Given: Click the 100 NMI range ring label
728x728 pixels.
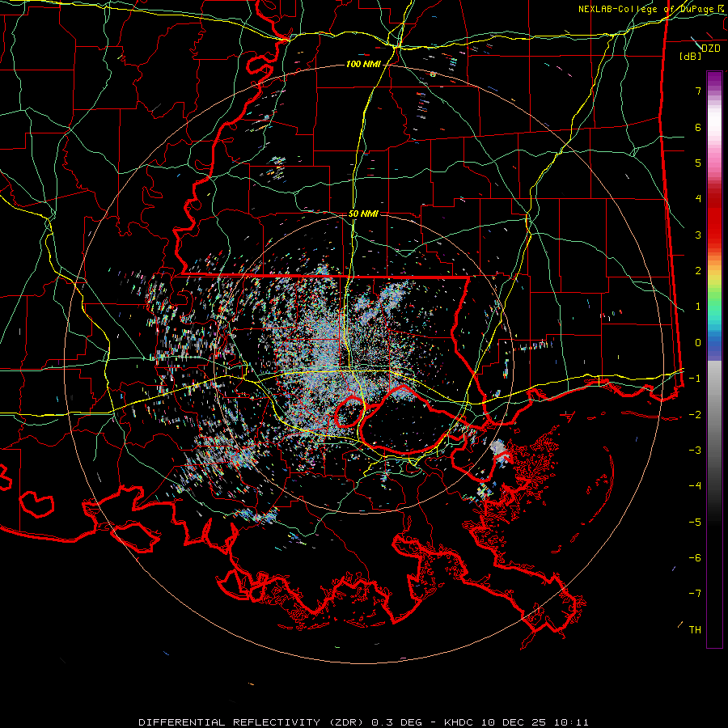Looking at the screenshot, I should [x=362, y=64].
